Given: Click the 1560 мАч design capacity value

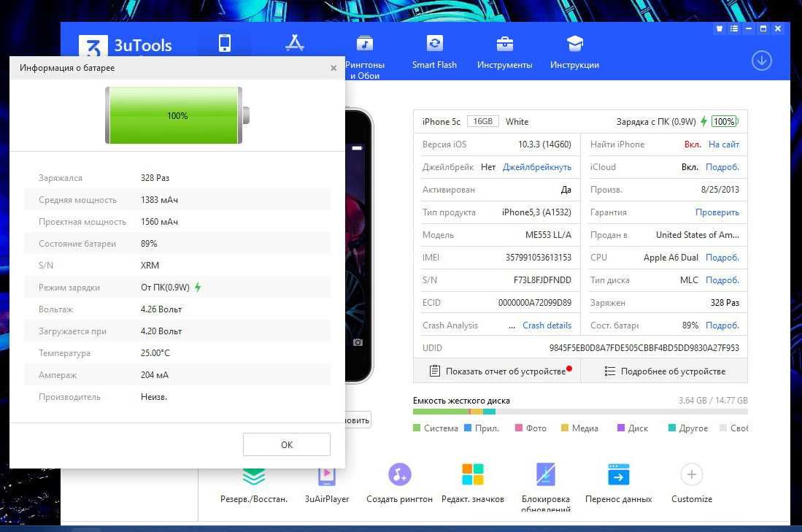Looking at the screenshot, I should coord(159,222).
